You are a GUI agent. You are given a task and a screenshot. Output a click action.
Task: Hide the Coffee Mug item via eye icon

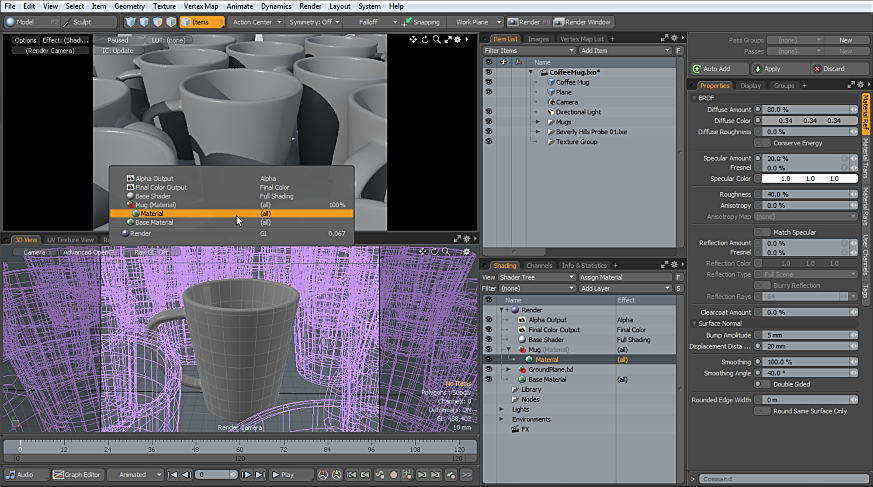(x=488, y=82)
